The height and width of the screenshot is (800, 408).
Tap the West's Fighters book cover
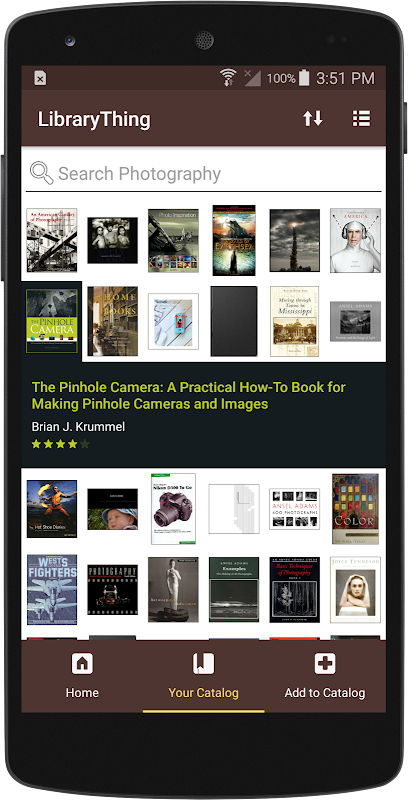52,589
